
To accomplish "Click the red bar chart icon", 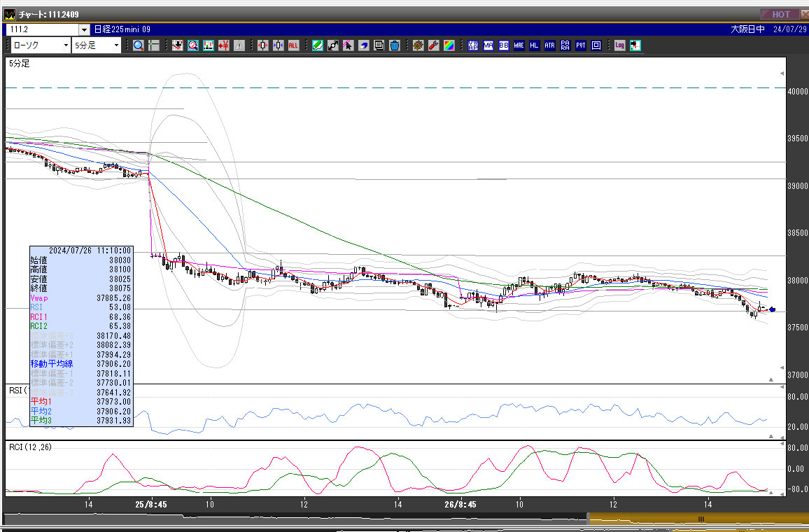I will point(209,45).
